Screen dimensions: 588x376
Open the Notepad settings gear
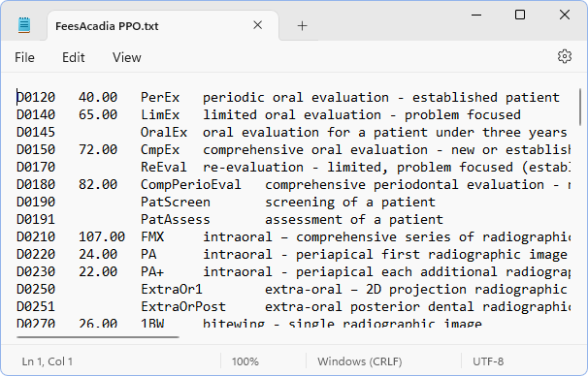point(565,56)
